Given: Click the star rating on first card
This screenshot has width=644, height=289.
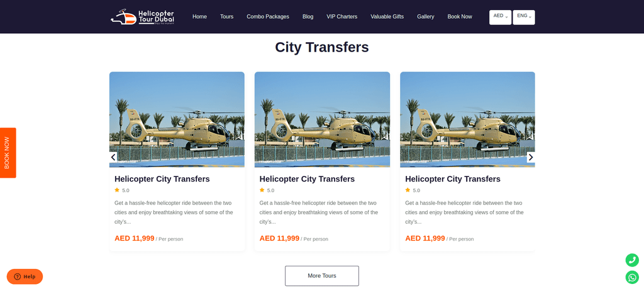Looking at the screenshot, I should (122, 190).
